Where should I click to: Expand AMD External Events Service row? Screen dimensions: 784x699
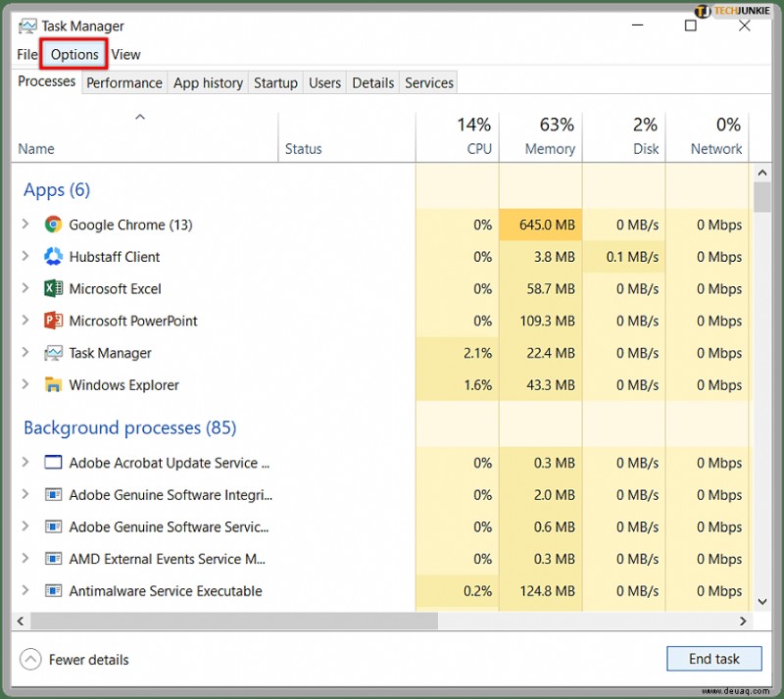pos(25,559)
